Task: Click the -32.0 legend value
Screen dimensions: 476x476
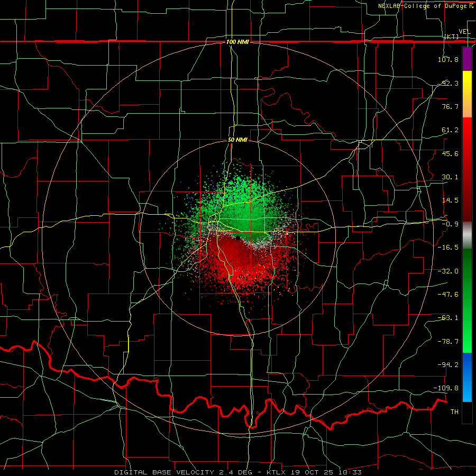Action: point(448,271)
